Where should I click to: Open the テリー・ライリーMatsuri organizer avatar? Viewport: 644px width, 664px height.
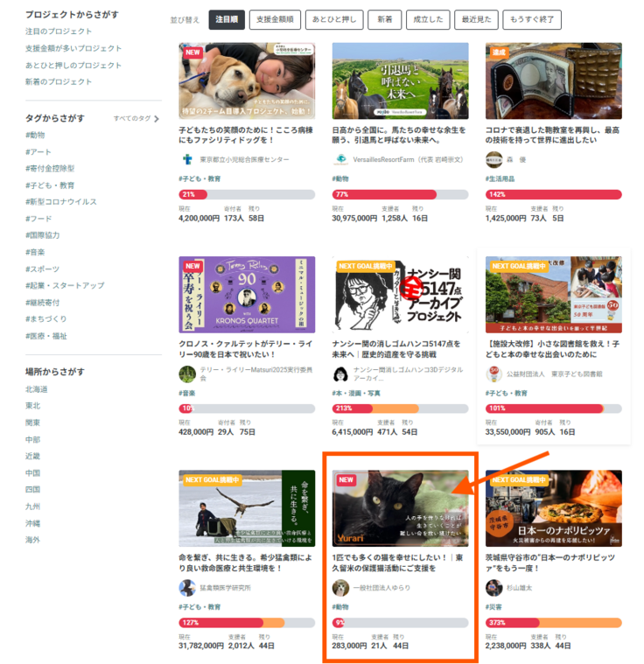coord(187,374)
